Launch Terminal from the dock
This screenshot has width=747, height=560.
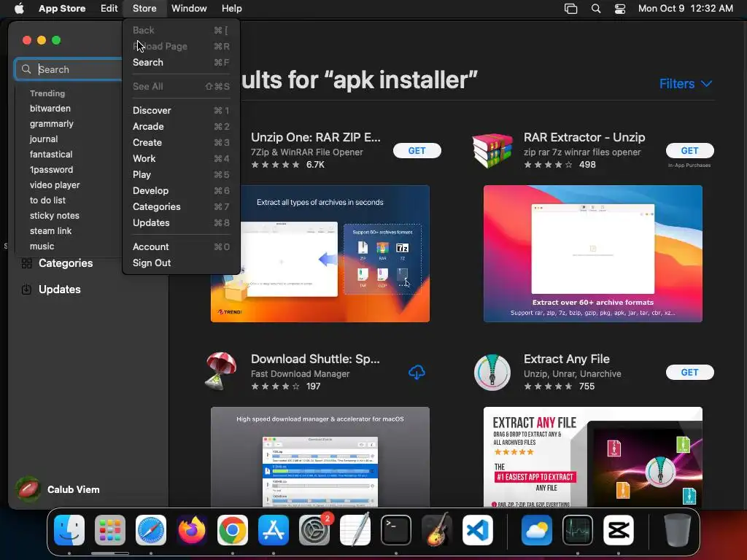click(396, 530)
